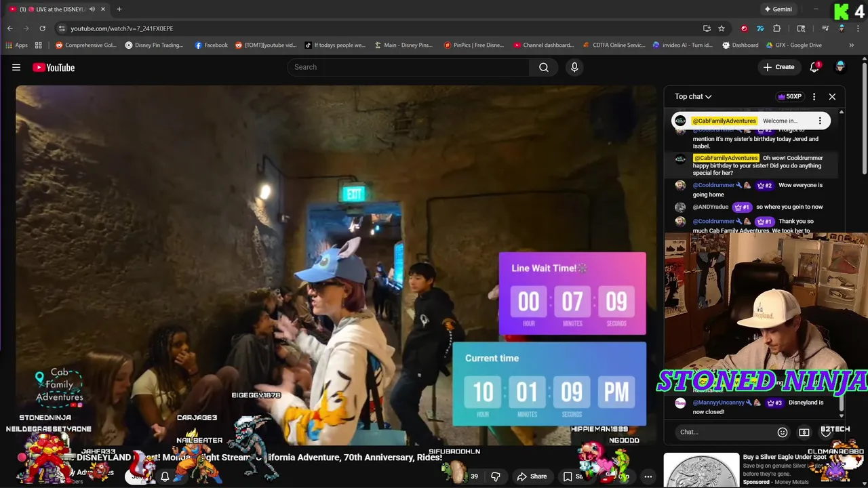Screen dimensions: 868x488
Task: Open the Silver Eagle ad thumbnail
Action: [701, 470]
